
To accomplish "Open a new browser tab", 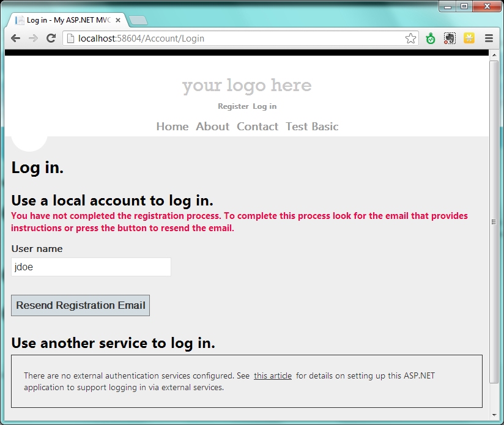I will (x=139, y=19).
